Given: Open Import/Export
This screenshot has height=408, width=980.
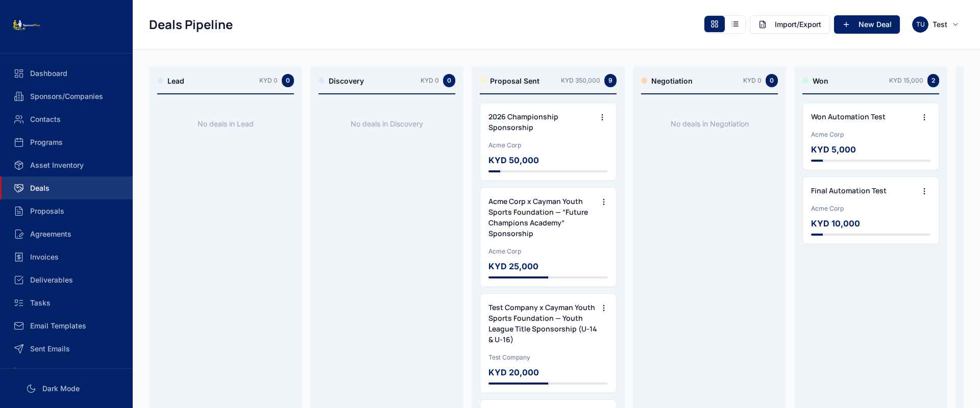Looking at the screenshot, I should [790, 24].
